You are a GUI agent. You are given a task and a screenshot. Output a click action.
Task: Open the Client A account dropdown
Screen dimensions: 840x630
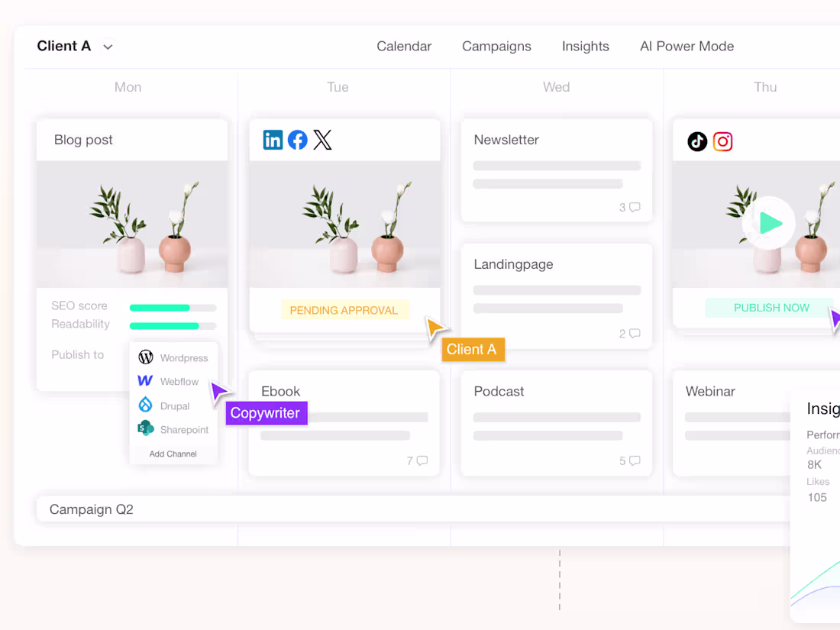pos(75,46)
